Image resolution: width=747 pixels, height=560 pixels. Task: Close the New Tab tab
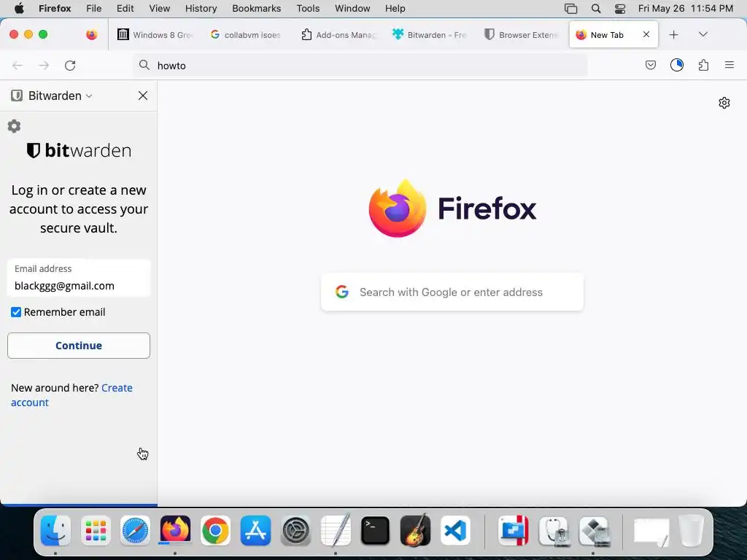[646, 34]
